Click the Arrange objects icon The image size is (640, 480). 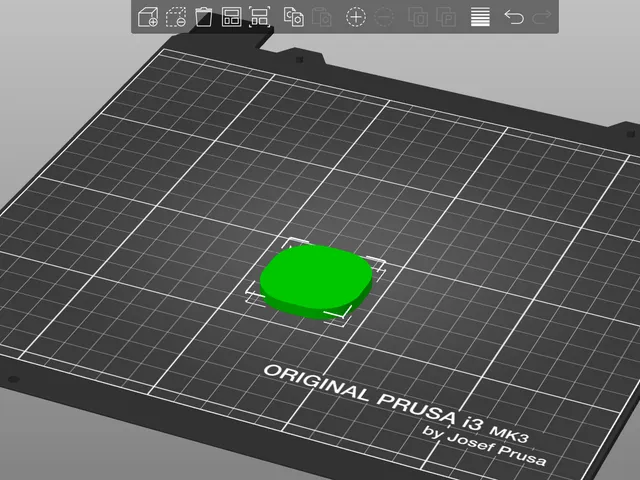(231, 17)
